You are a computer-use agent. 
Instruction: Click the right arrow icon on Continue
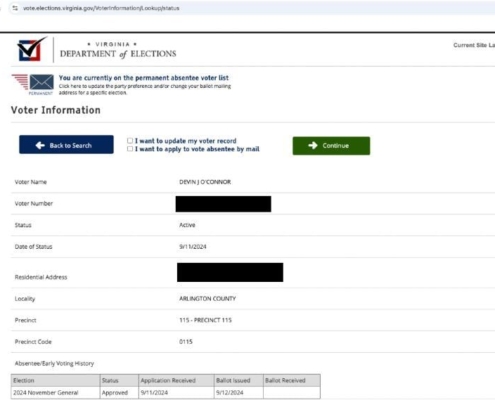tap(313, 145)
